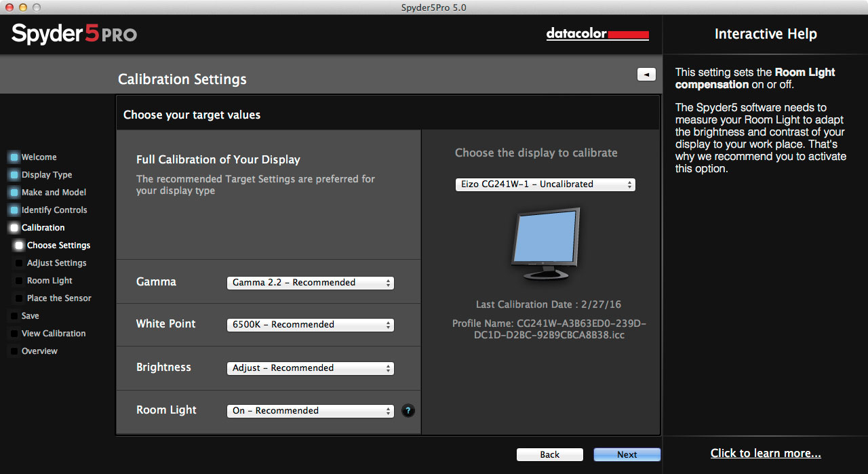Collapse the Interactive Help panel arrow button
This screenshot has height=474, width=868.
(x=646, y=75)
